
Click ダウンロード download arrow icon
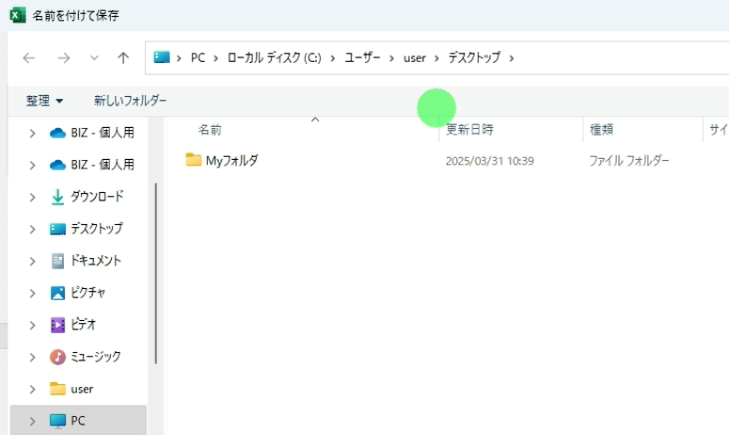pyautogui.click(x=58, y=197)
